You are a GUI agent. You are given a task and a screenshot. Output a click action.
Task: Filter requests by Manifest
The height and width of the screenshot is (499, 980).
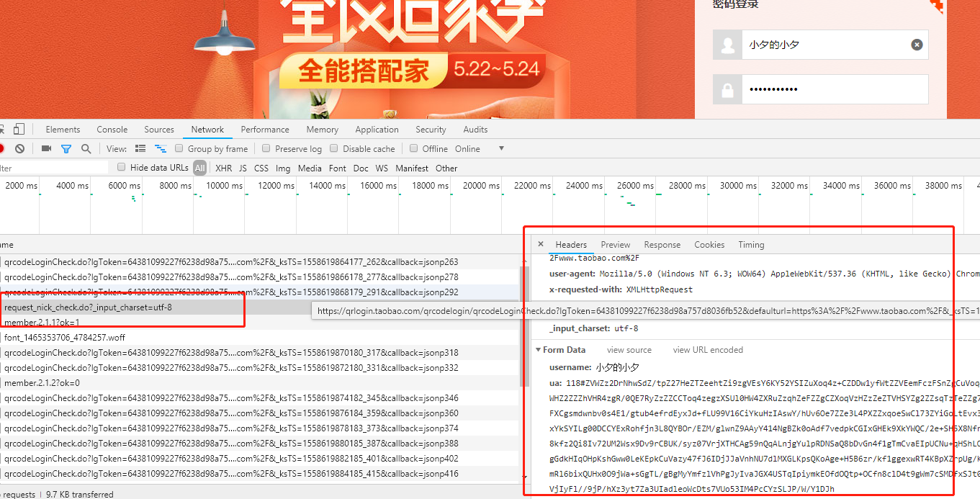point(412,168)
